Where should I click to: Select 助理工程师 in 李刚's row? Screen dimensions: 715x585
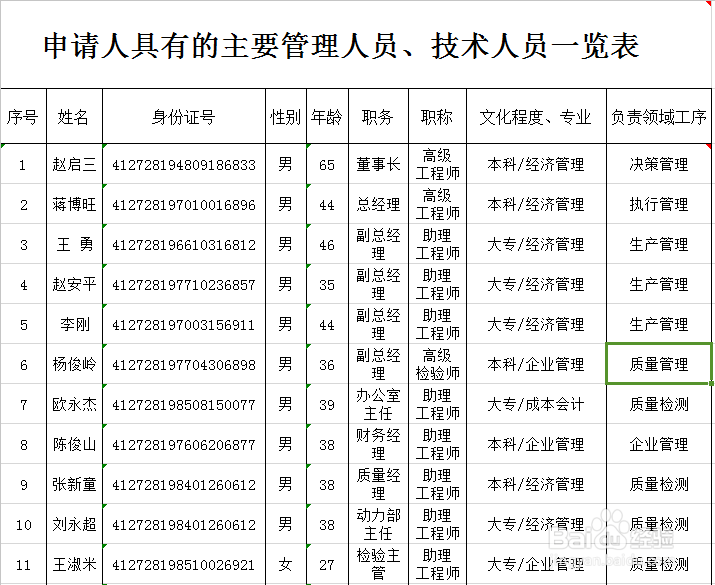[437, 324]
